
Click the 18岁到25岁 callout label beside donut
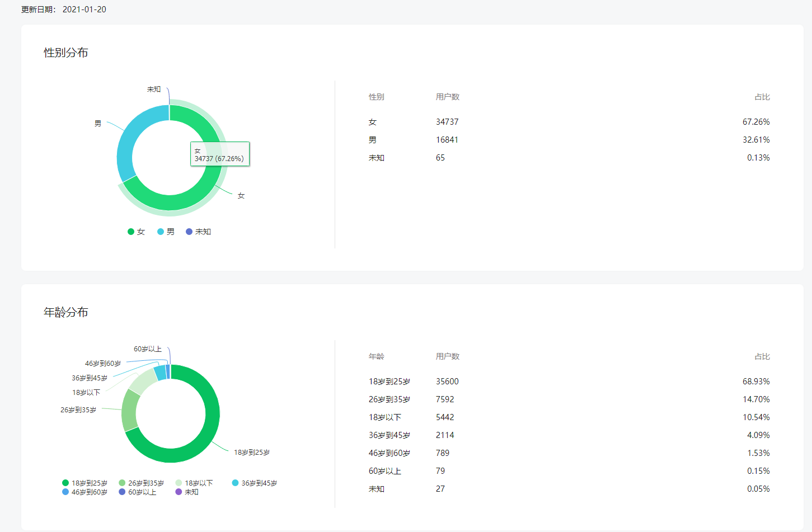coord(252,453)
